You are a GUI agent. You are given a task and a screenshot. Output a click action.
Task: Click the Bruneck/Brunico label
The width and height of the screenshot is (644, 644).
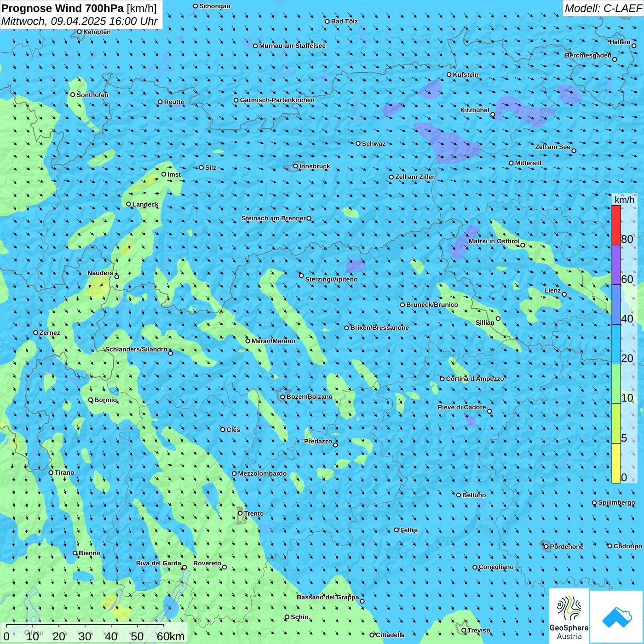[432, 305]
